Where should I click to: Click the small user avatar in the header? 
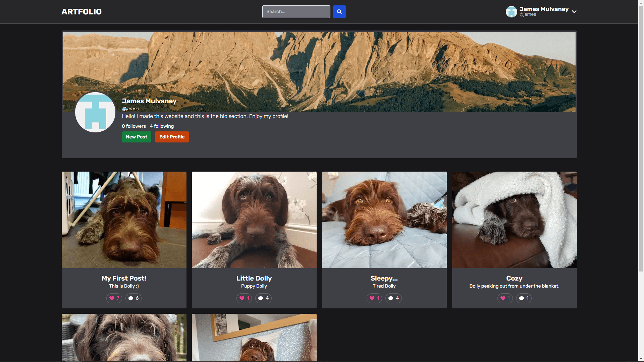click(511, 12)
